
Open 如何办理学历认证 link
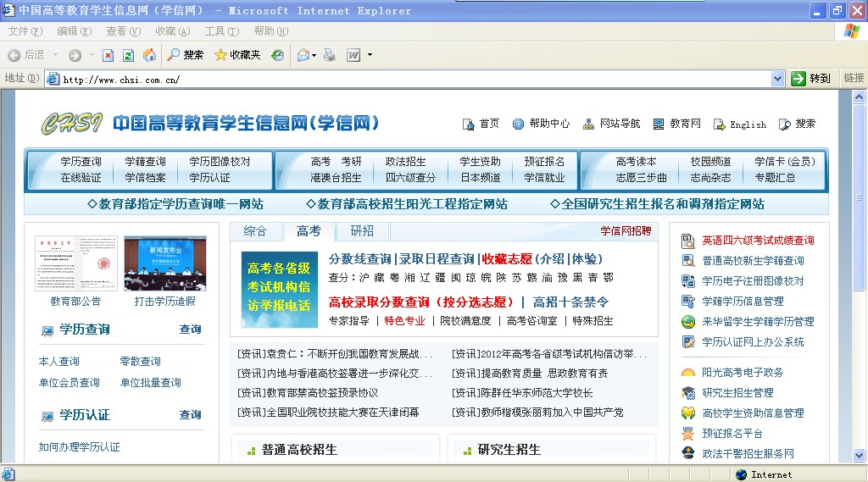coord(79,447)
